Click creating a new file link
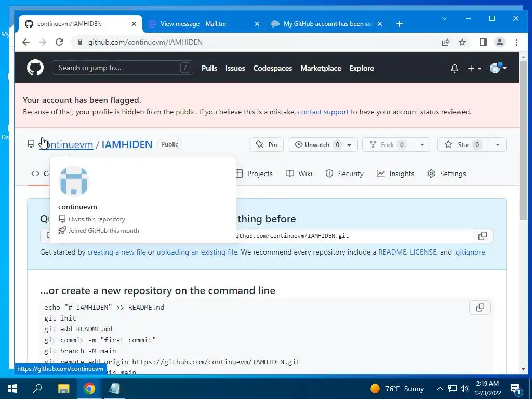Screen dimensions: 532x399 pos(117,252)
